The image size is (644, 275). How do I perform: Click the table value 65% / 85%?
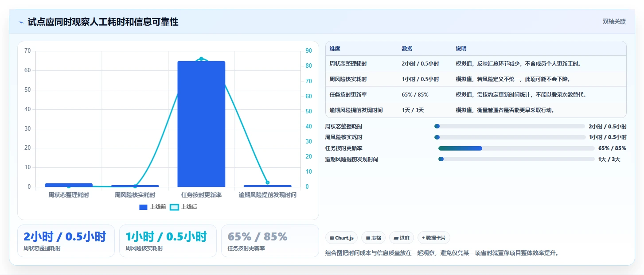(x=415, y=94)
